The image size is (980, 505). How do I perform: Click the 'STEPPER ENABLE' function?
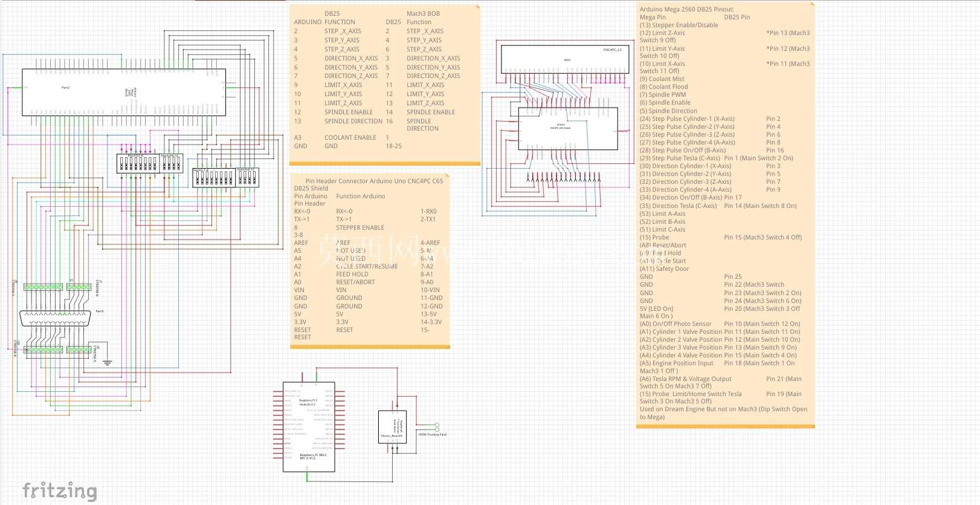(360, 227)
